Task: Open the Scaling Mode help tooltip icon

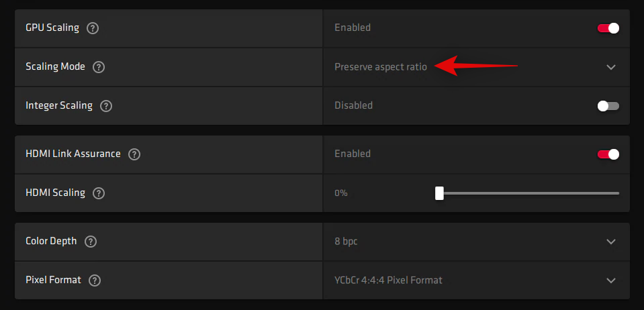Action: click(99, 67)
